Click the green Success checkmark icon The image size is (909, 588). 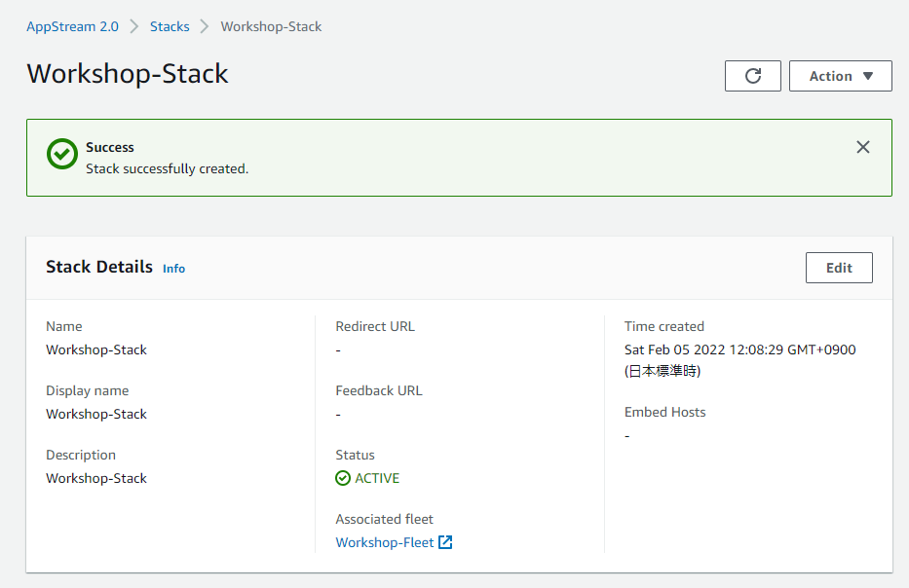[62, 155]
